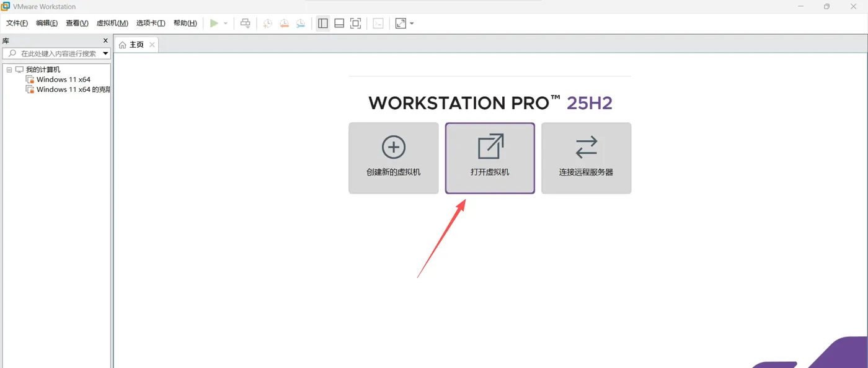This screenshot has height=368, width=868.
Task: Open the snapshot manager icon
Action: [300, 23]
